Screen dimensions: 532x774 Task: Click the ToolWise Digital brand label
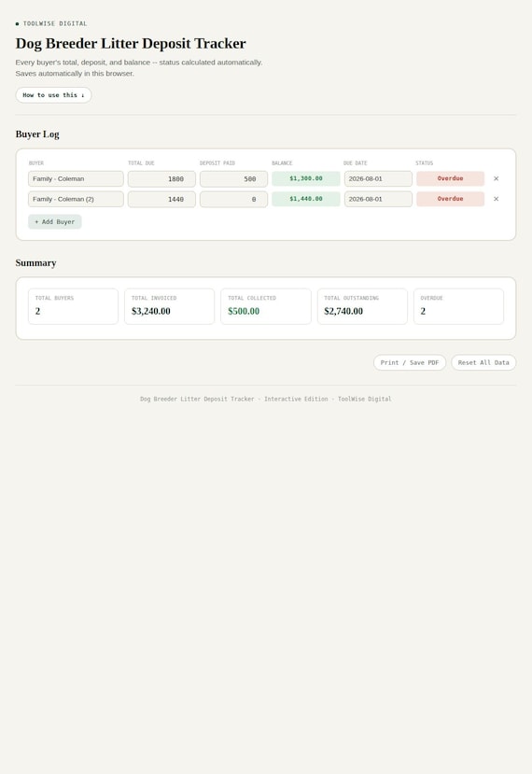[x=55, y=23]
